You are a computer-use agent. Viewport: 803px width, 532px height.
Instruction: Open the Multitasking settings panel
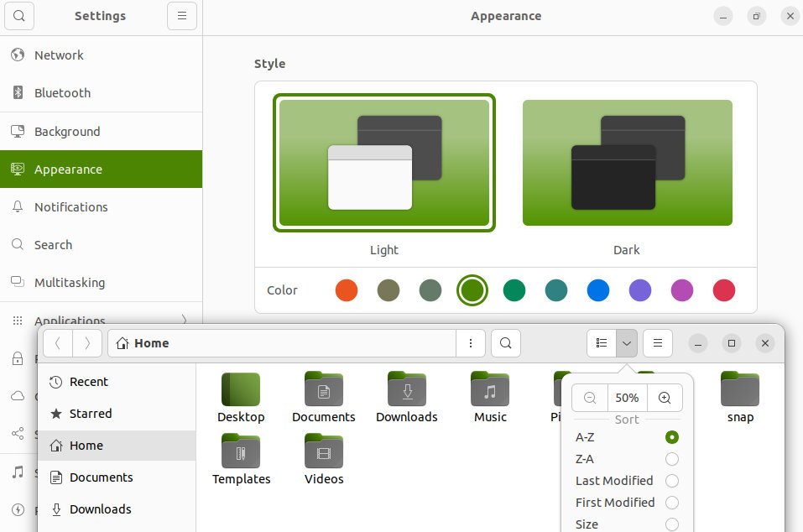pyautogui.click(x=69, y=283)
